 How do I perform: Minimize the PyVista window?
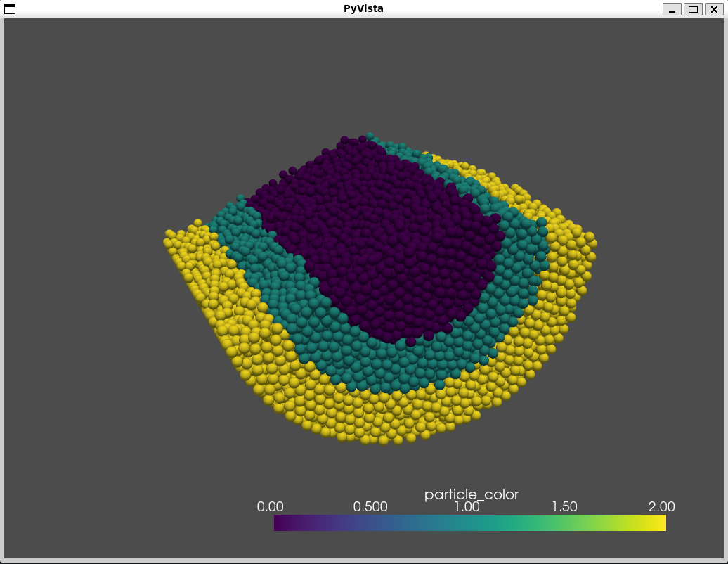click(672, 9)
